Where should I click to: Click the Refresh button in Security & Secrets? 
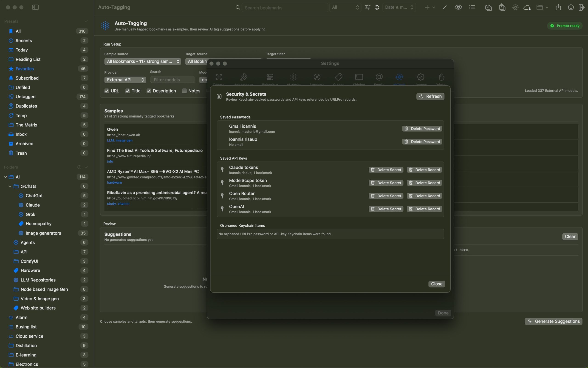pyautogui.click(x=430, y=96)
